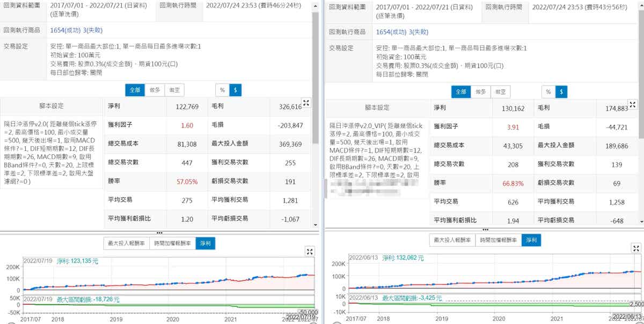Image resolution: width=644 pixels, height=324 pixels.
Task: Click the right panel scroll-down arrow
Action: pyautogui.click(x=641, y=221)
